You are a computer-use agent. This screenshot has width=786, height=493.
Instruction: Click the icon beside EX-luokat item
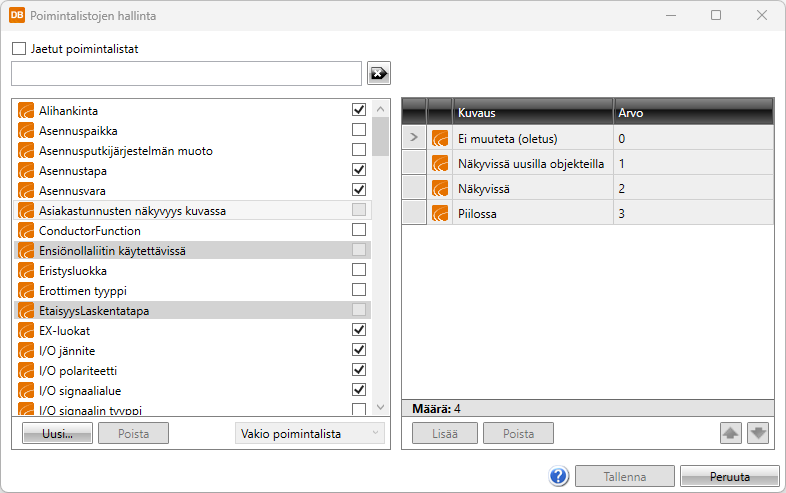pyautogui.click(x=26, y=330)
